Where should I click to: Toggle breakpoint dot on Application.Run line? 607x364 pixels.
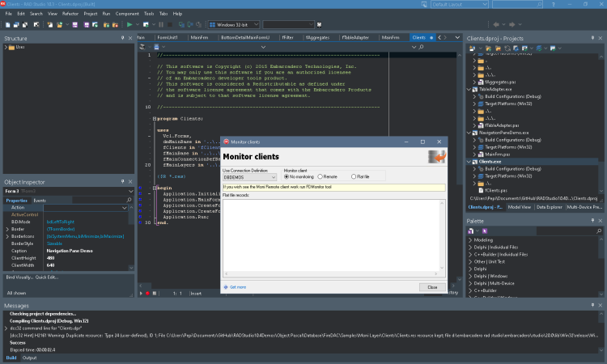(x=140, y=217)
